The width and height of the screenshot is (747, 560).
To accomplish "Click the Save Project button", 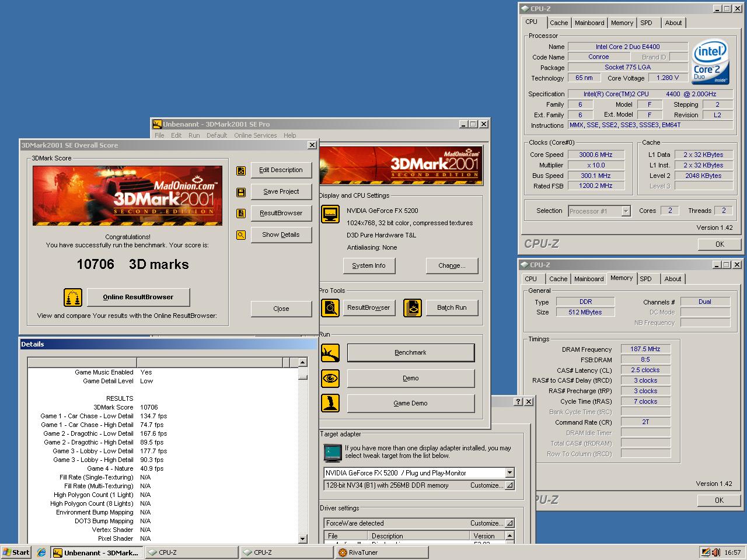I will 281,192.
